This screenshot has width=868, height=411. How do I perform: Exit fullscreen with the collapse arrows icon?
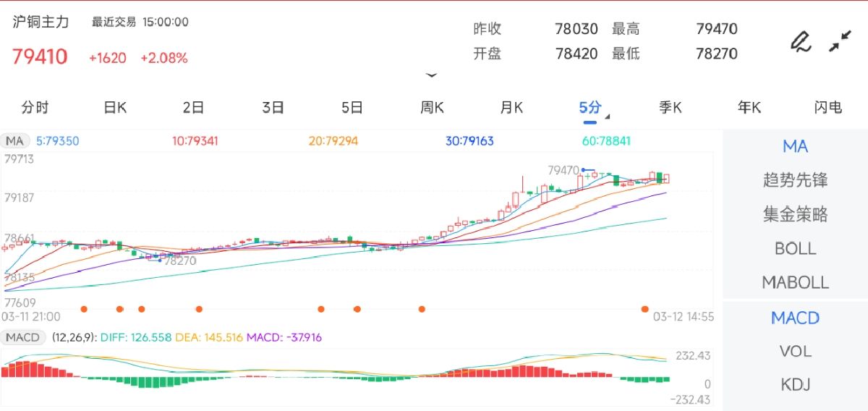(840, 41)
